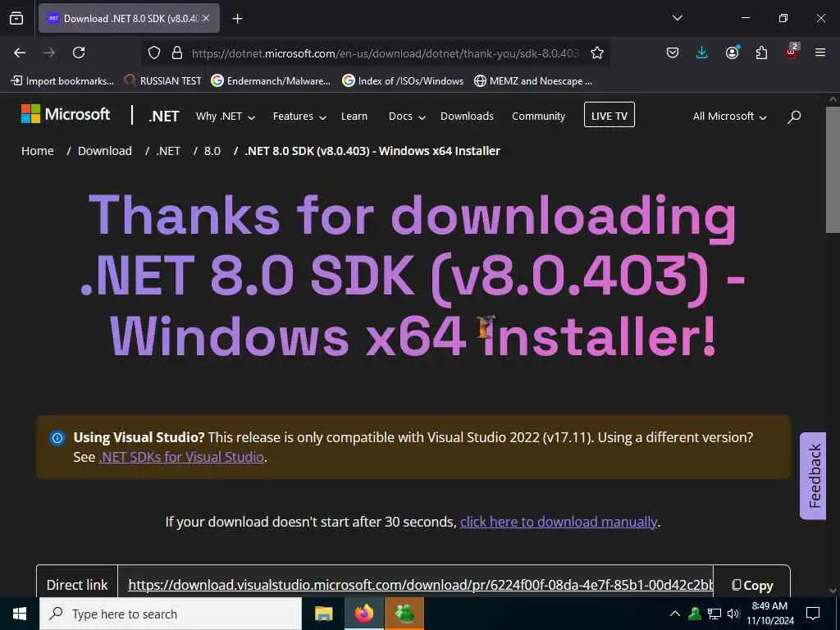Open the list all tabs dropdown
The height and width of the screenshot is (630, 840).
tap(677, 18)
